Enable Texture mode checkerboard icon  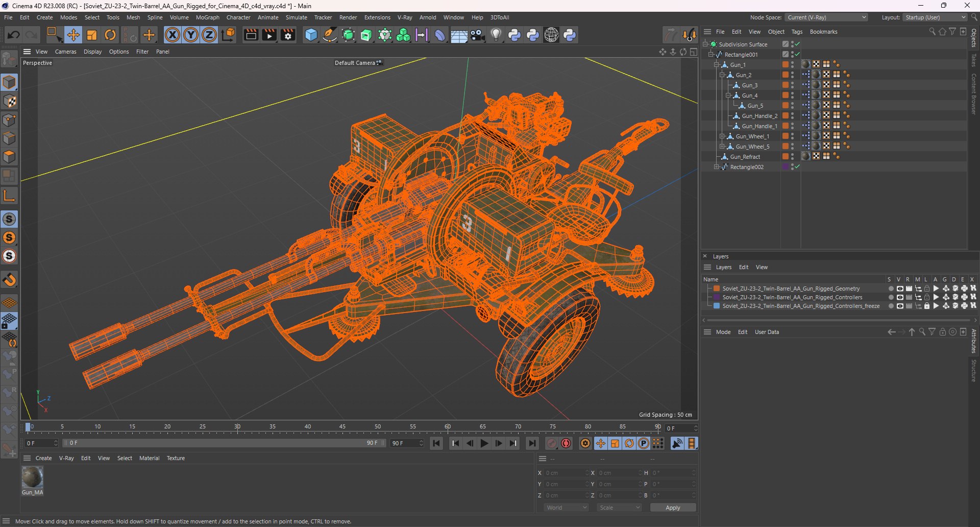pos(9,101)
